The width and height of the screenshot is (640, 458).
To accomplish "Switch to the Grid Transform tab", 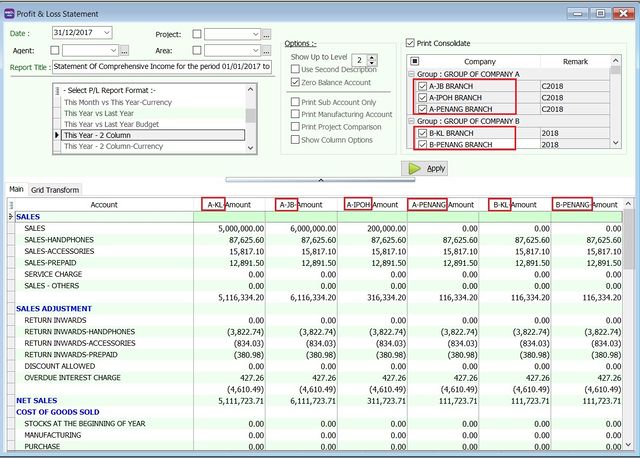I will click(56, 190).
